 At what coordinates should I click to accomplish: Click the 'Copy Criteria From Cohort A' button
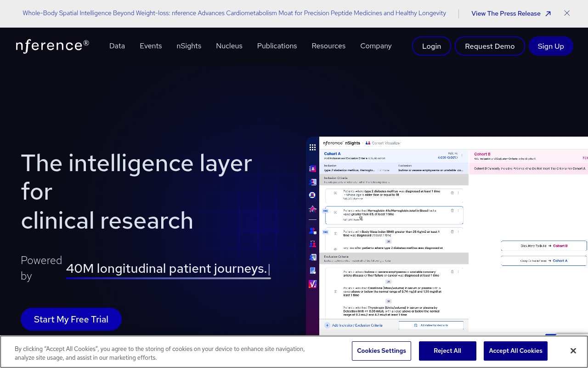click(544, 261)
